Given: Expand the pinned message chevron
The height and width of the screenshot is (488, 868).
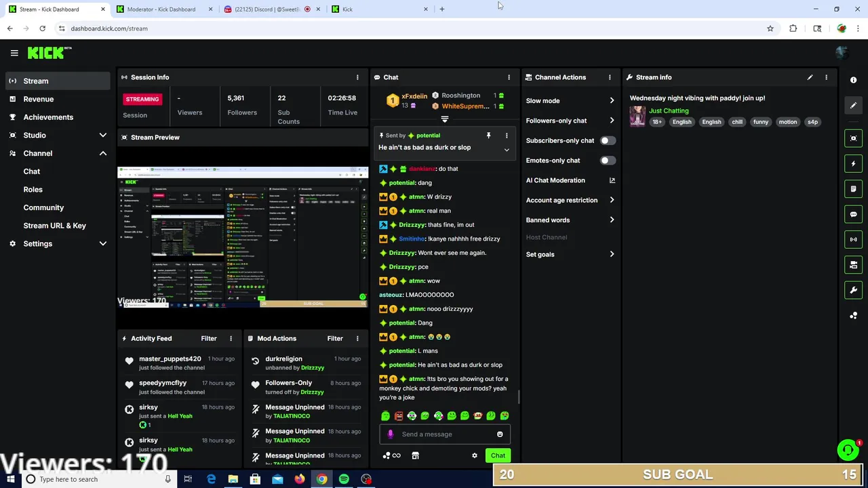Looking at the screenshot, I should pos(507,149).
